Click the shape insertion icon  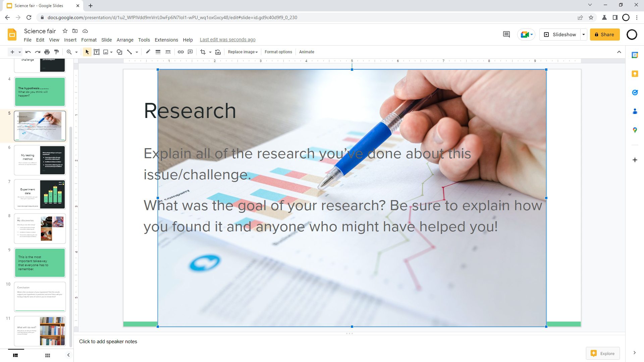point(119,52)
